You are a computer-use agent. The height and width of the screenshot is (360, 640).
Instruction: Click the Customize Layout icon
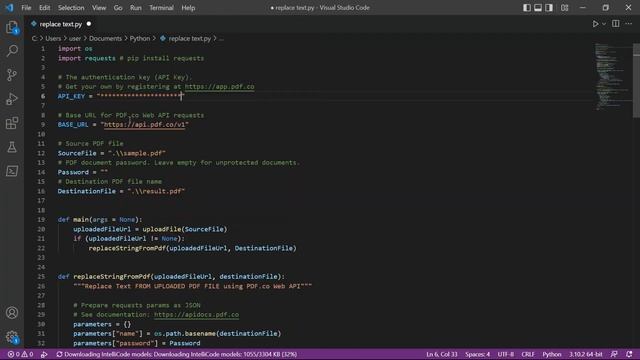(x=564, y=7)
